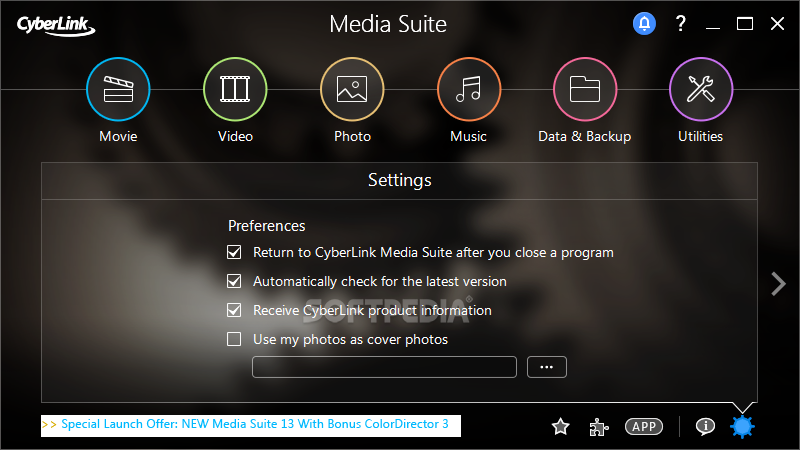
Task: Click the Video label
Action: 235,136
